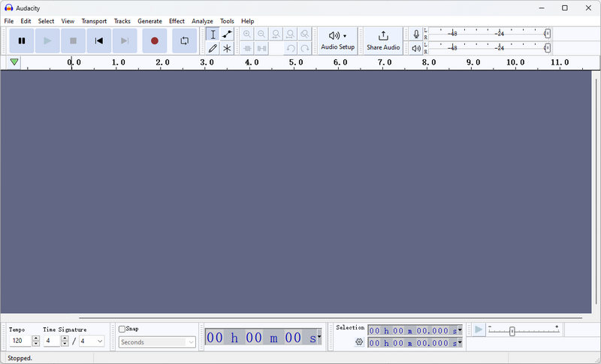Open the Analyze menu

pyautogui.click(x=202, y=21)
